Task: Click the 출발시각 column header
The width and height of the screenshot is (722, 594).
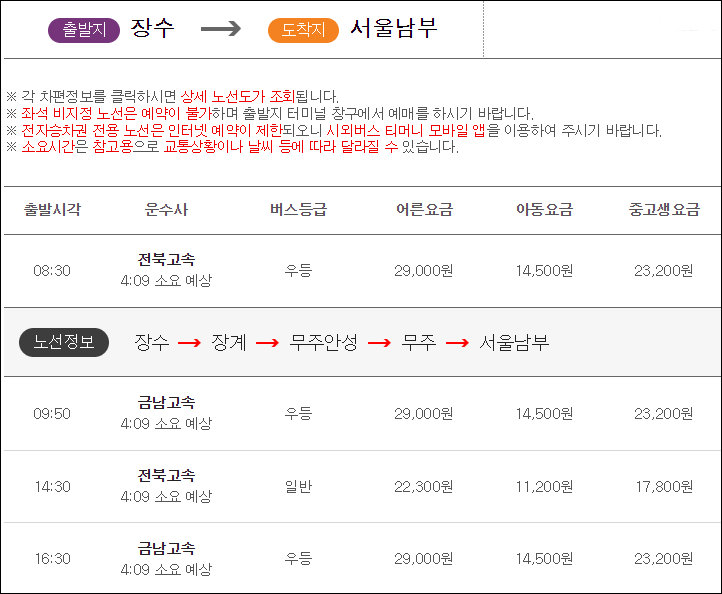Action: (x=52, y=210)
